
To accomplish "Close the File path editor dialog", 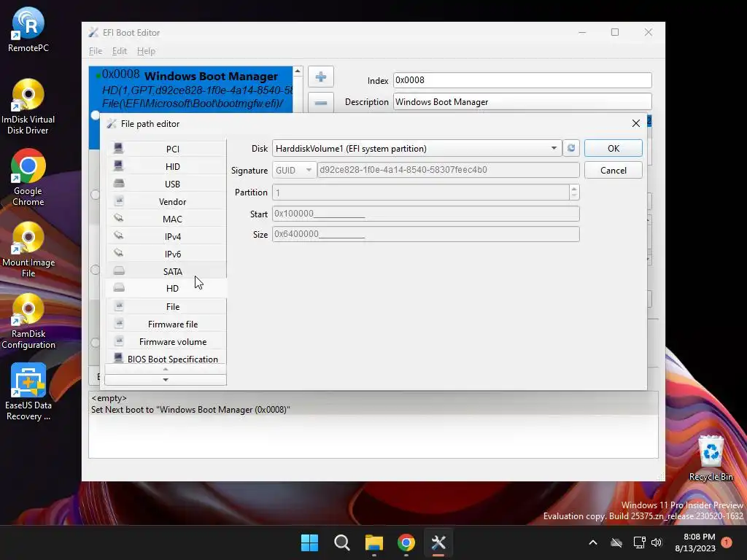I will (x=635, y=123).
